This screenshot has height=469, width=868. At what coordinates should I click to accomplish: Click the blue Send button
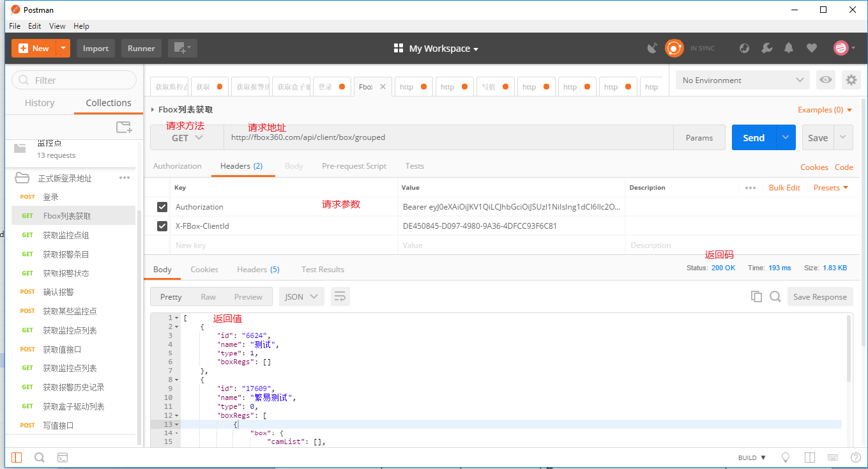(754, 137)
